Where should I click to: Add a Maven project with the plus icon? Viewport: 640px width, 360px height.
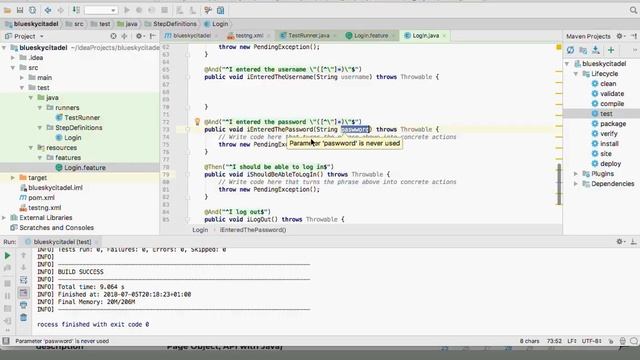(611, 50)
